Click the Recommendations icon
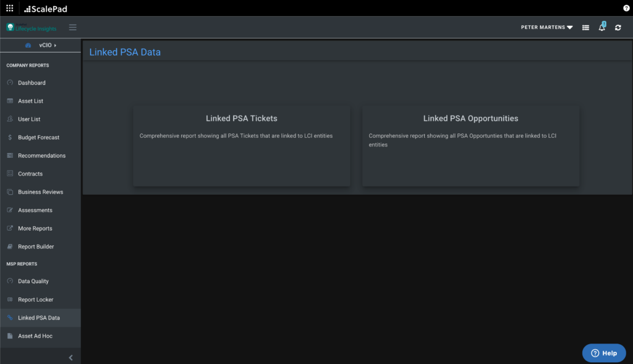The height and width of the screenshot is (364, 633). 10,155
